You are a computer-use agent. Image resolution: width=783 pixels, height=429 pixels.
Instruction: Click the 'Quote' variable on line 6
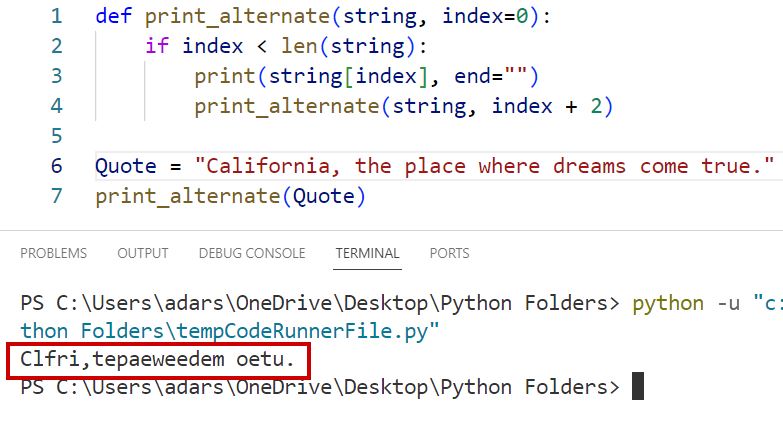126,166
